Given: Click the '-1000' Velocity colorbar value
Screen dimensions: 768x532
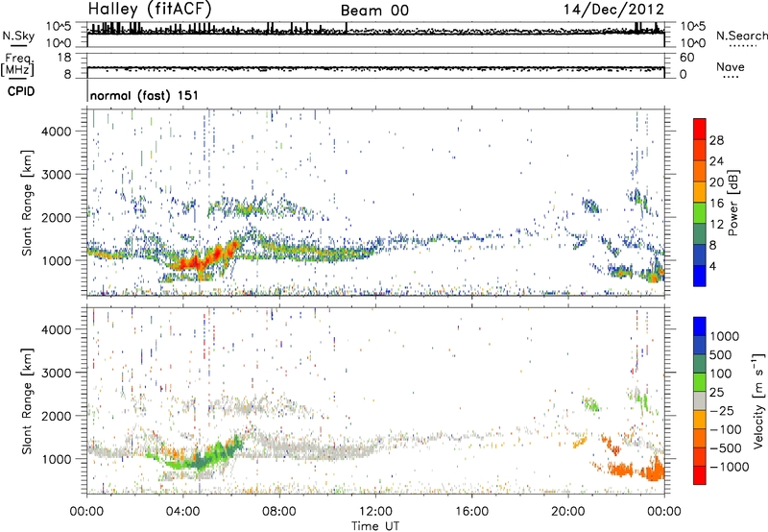Looking at the screenshot, I should point(729,467).
